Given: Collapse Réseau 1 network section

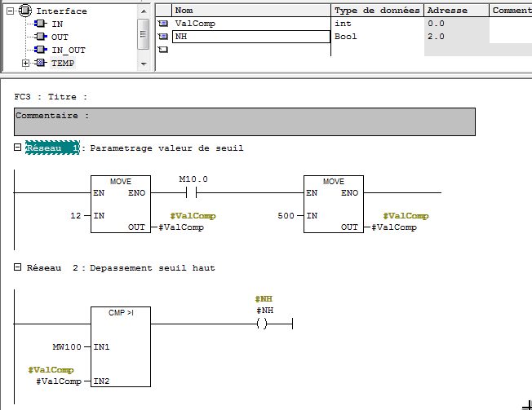Looking at the screenshot, I should tap(18, 148).
